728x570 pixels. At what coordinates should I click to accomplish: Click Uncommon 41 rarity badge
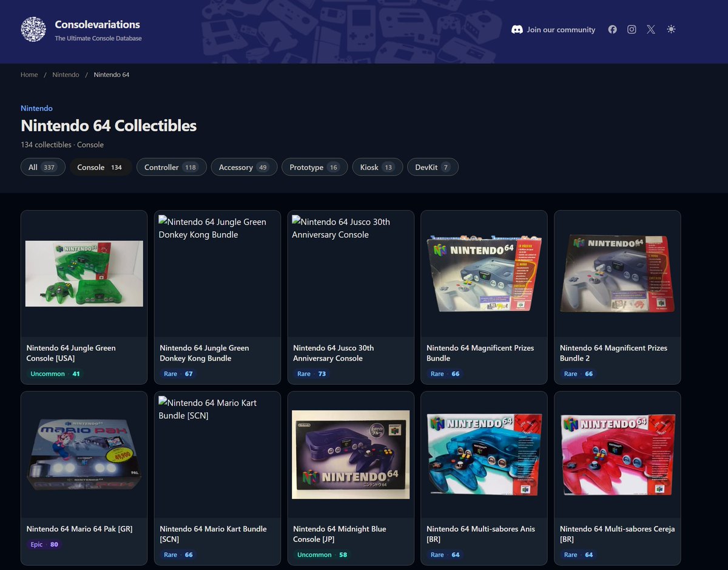55,374
